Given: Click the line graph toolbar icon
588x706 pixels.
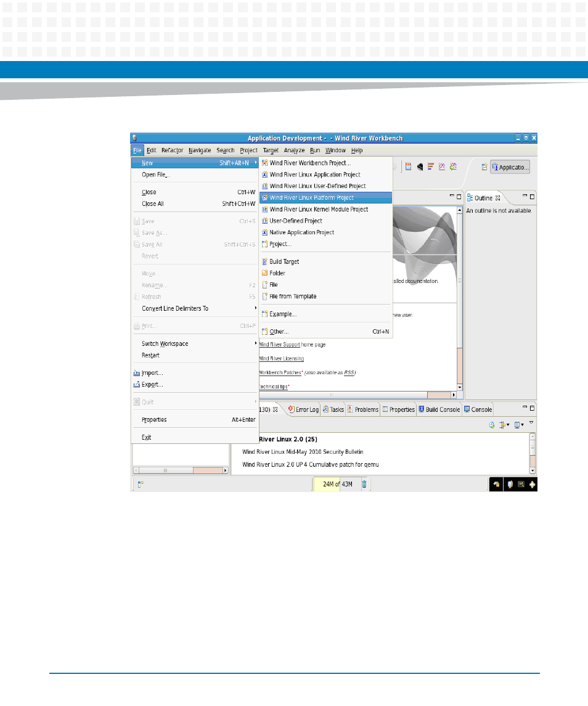Looking at the screenshot, I should point(442,166).
